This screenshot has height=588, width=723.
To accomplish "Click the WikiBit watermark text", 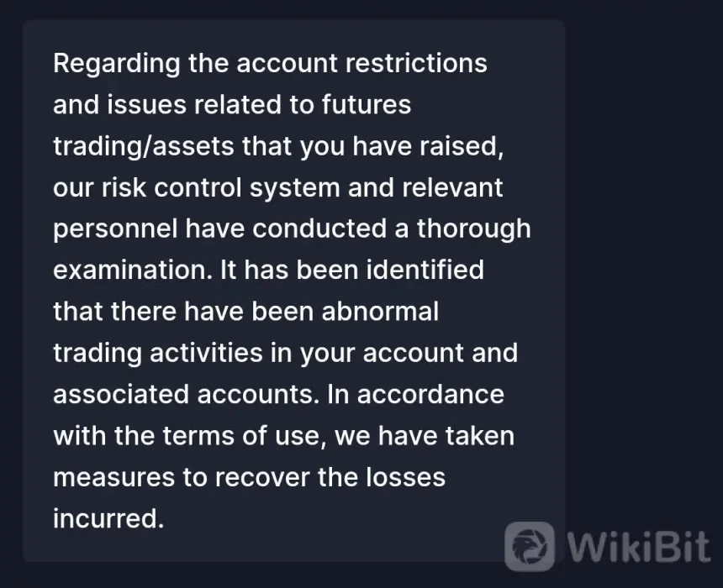I will pyautogui.click(x=639, y=548).
